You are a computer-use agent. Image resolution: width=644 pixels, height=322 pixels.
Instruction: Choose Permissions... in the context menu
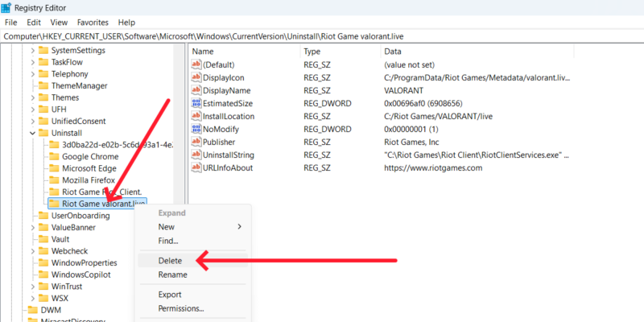point(192,308)
